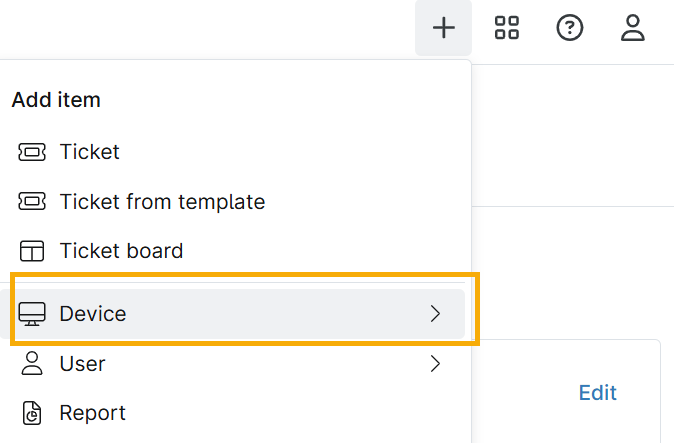674x443 pixels.
Task: Expand the User submenu chevron
Action: [435, 364]
